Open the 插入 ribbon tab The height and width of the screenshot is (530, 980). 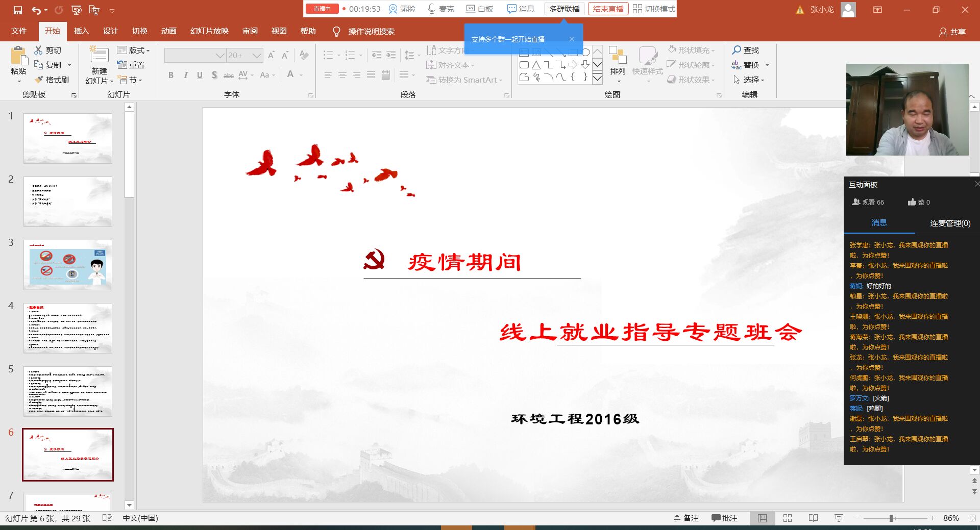click(x=81, y=31)
